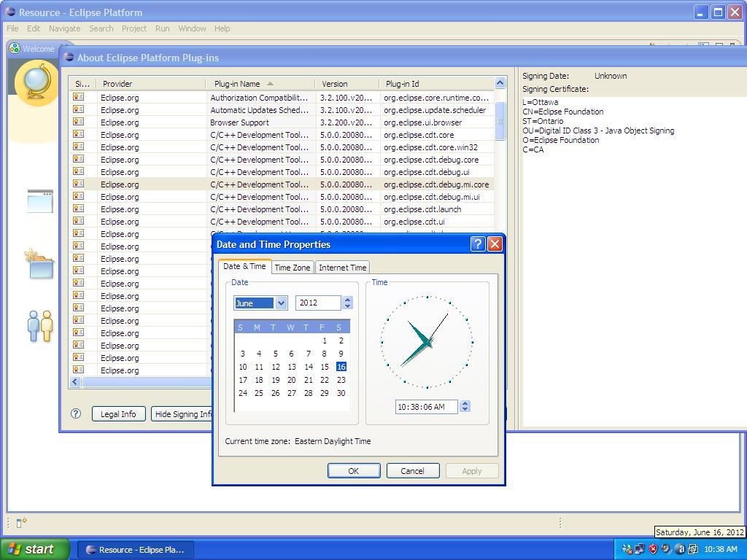747x560 pixels.
Task: Click the network computers tray icon
Action: point(639,549)
